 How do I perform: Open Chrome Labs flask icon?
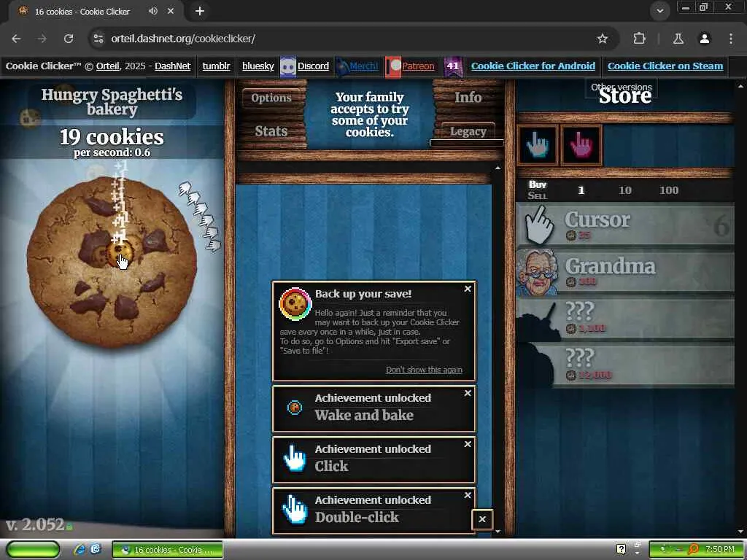(678, 39)
